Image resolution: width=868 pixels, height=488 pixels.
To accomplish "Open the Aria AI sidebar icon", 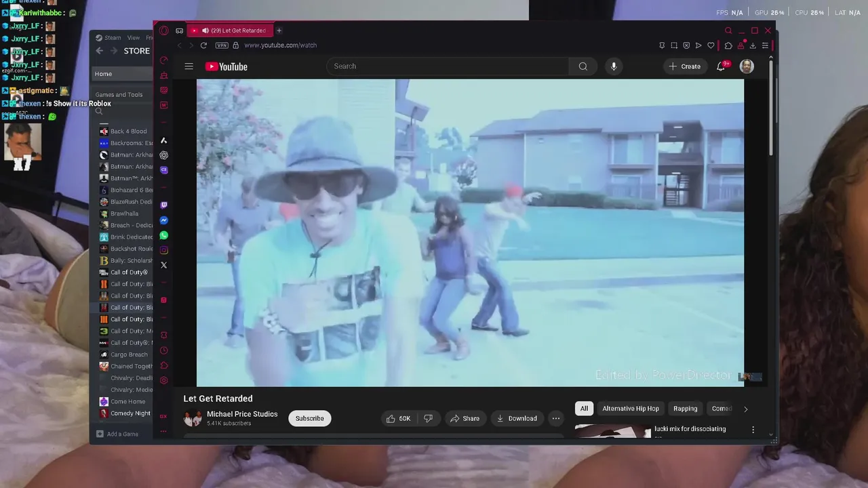I will (163, 140).
